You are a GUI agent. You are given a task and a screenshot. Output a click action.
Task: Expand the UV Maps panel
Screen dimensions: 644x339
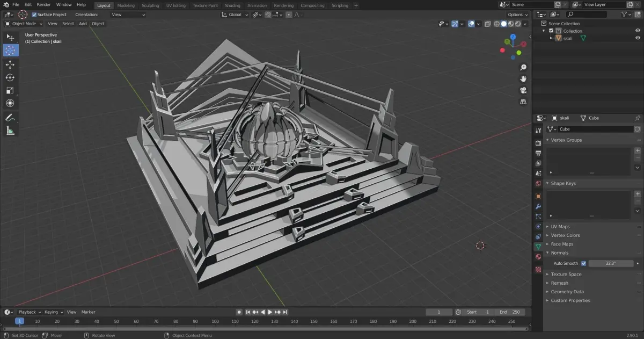[x=560, y=227]
